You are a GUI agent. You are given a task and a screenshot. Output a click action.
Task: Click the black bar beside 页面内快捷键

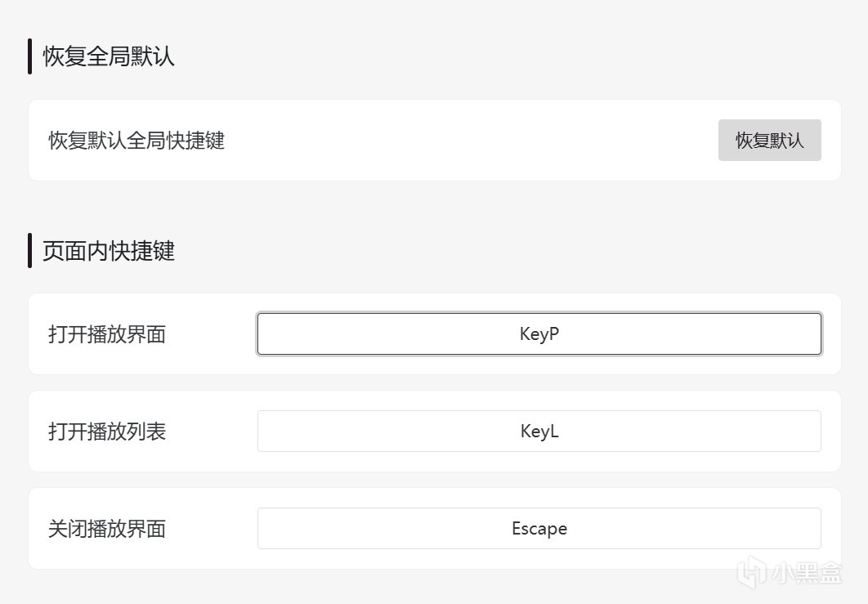pos(30,251)
